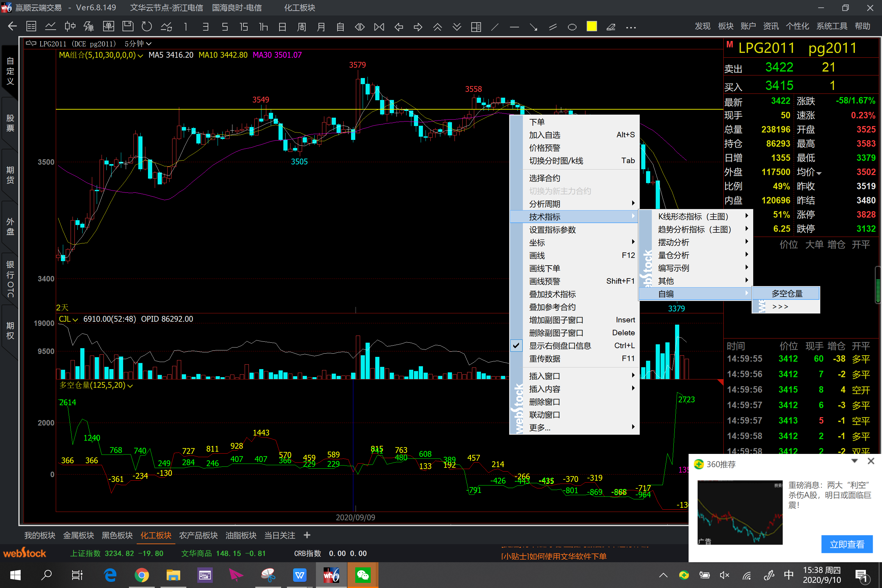Select the daily 日 period button
882x588 pixels.
point(282,27)
